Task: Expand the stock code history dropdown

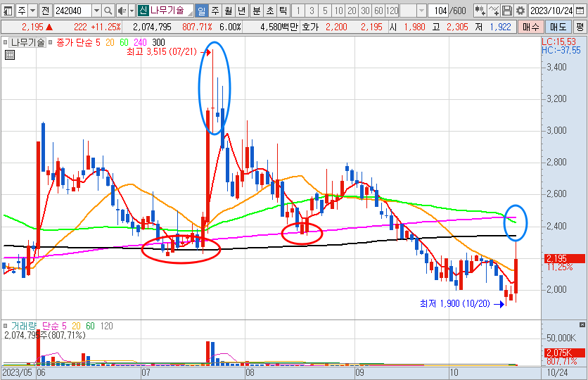Action: pyautogui.click(x=96, y=11)
